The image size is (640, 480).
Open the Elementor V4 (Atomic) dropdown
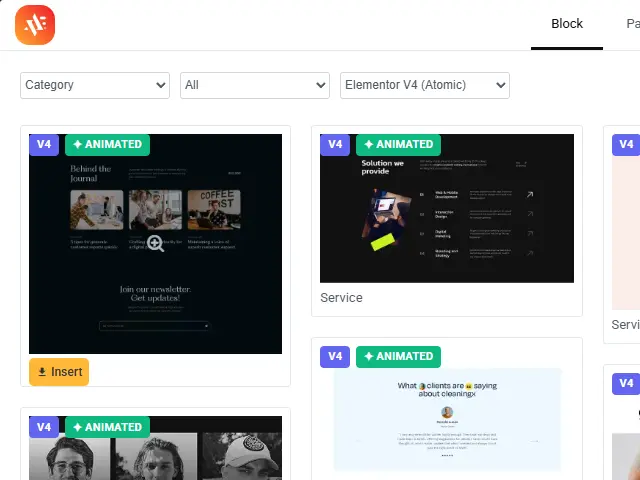424,85
